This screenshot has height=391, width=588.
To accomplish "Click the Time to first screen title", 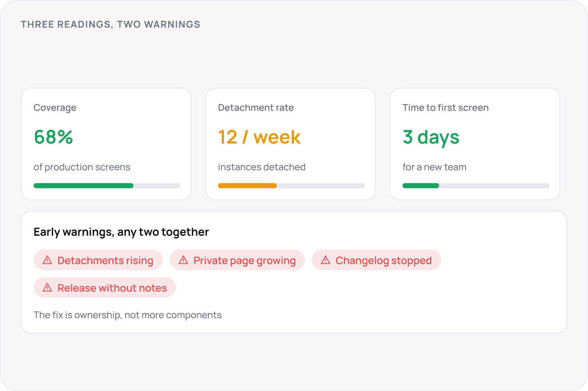I will click(x=445, y=108).
